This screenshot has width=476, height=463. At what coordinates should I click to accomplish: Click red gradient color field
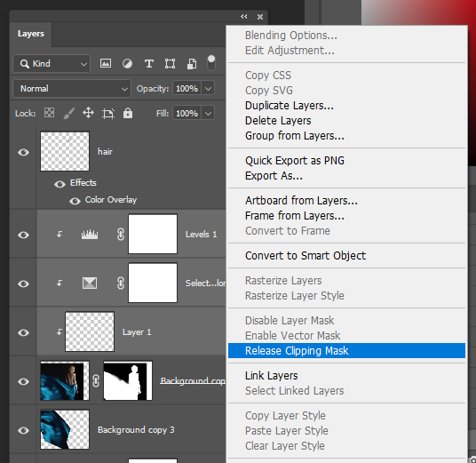pos(418,12)
